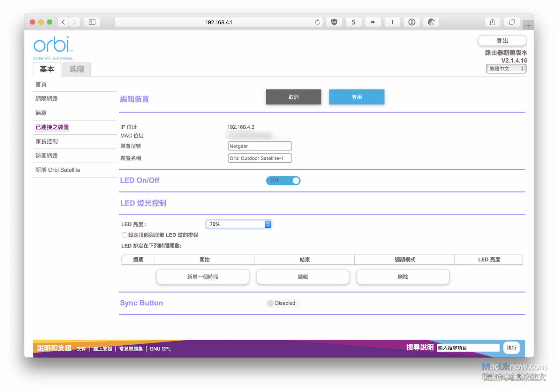Viewport: 558px width, 392px height.
Task: Click the device name input field
Action: click(x=259, y=158)
